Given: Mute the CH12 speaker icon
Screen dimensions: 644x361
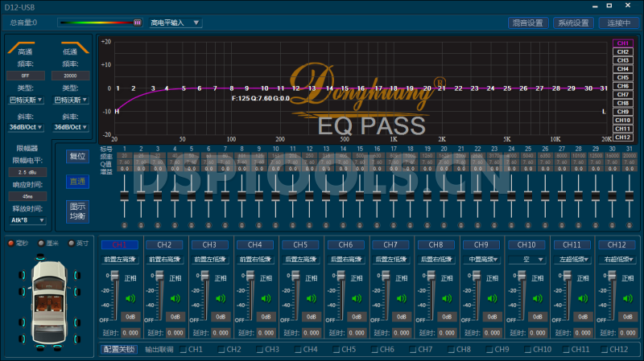Looking at the screenshot, I should (x=627, y=299).
